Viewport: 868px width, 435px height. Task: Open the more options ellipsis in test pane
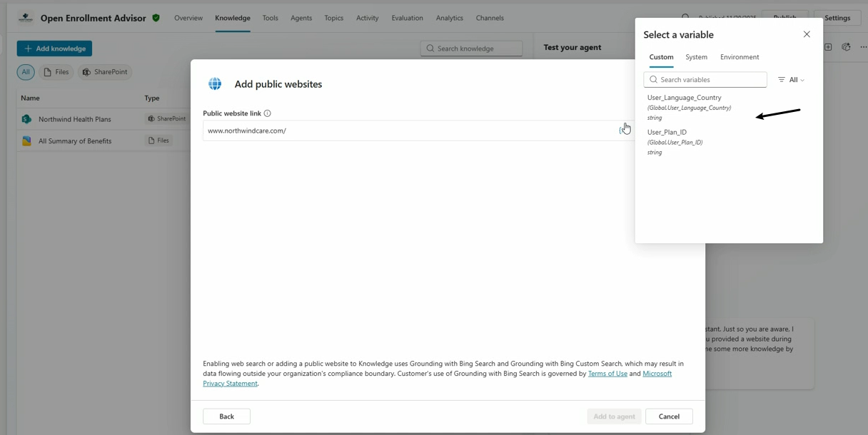tap(863, 47)
